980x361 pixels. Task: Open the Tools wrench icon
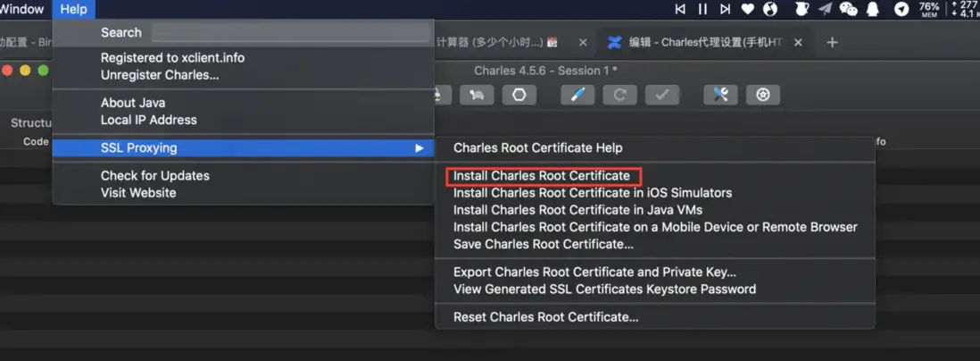click(x=720, y=95)
